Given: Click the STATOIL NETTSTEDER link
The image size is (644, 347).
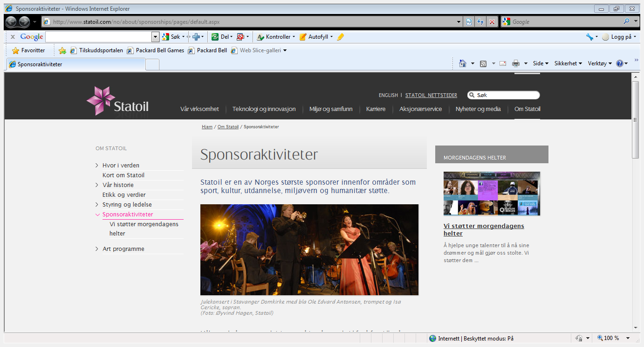Looking at the screenshot, I should 431,95.
